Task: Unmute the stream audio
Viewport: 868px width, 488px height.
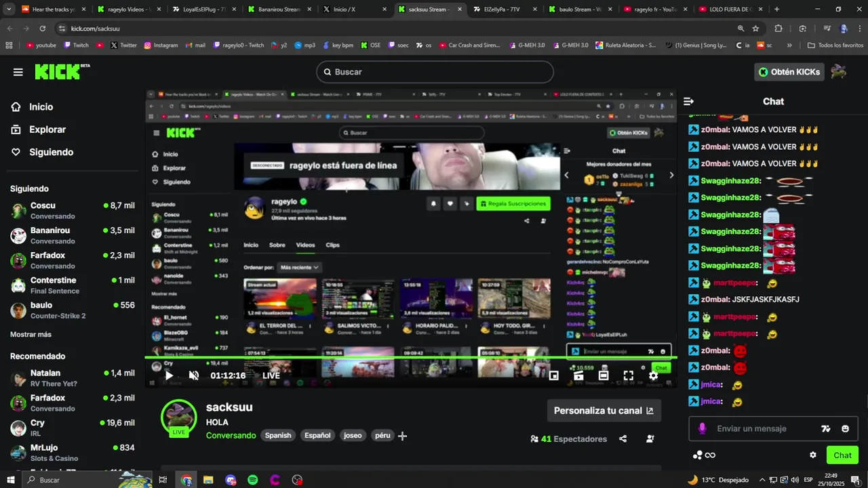Action: [194, 375]
